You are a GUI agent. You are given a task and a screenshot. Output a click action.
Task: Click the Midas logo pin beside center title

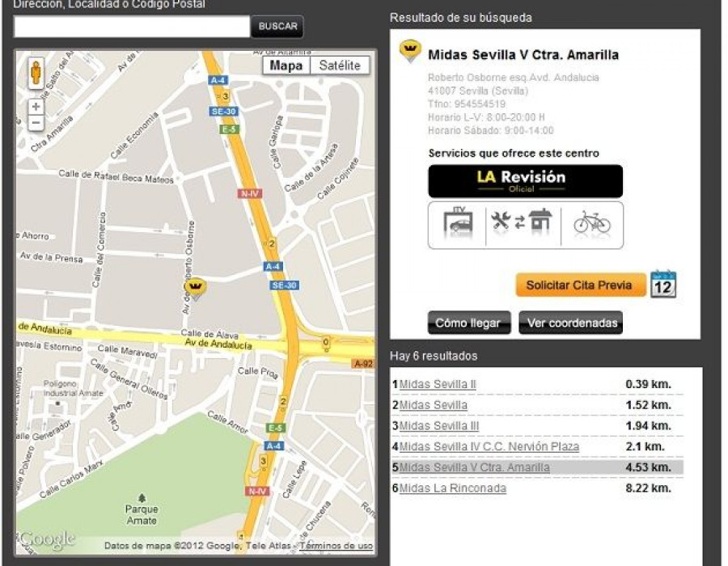pyautogui.click(x=410, y=51)
